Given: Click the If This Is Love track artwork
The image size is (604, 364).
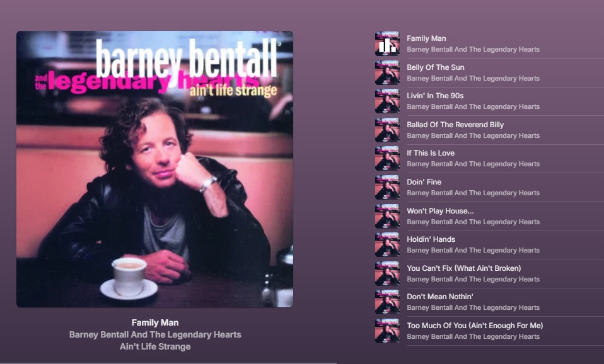Looking at the screenshot, I should pos(387,159).
